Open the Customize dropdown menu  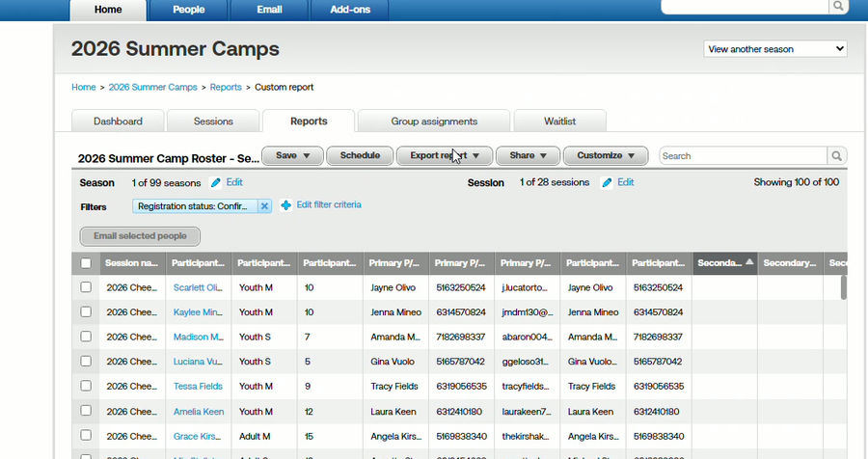click(x=606, y=155)
